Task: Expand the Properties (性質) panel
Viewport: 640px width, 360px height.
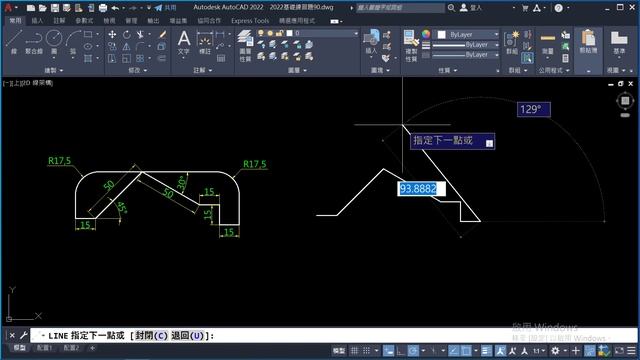Action: click(x=447, y=70)
